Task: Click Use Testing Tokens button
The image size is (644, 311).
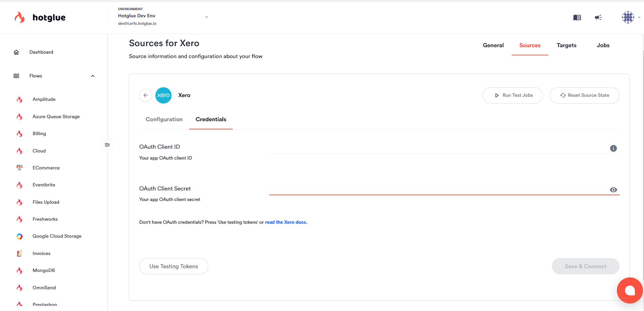Action: point(174,267)
